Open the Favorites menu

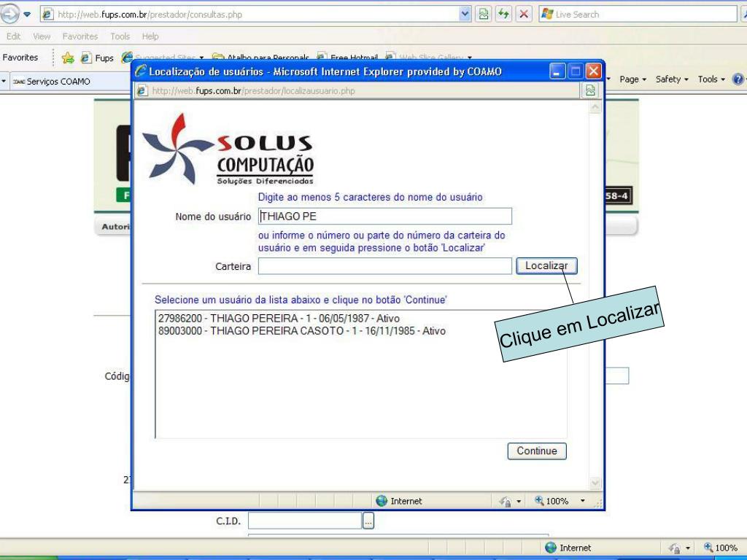click(x=80, y=36)
